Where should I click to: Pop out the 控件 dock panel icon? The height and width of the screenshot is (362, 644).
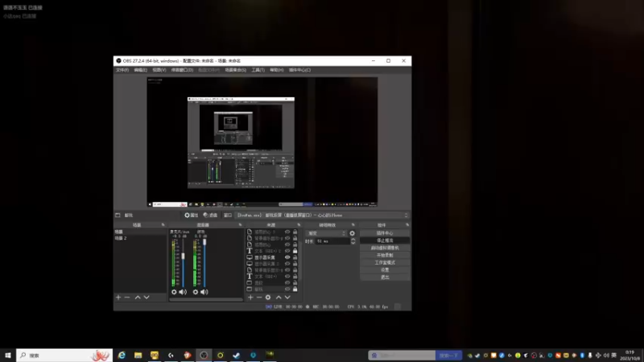[407, 225]
